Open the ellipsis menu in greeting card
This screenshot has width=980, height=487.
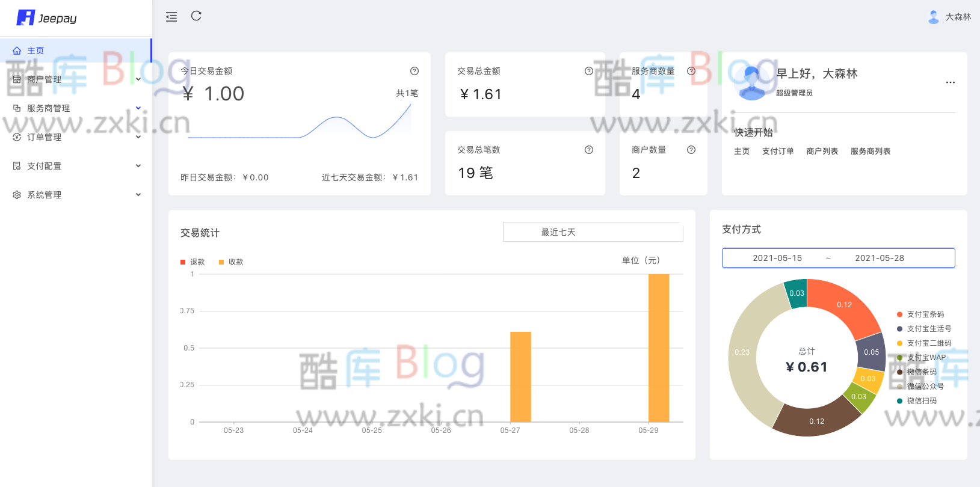point(951,82)
